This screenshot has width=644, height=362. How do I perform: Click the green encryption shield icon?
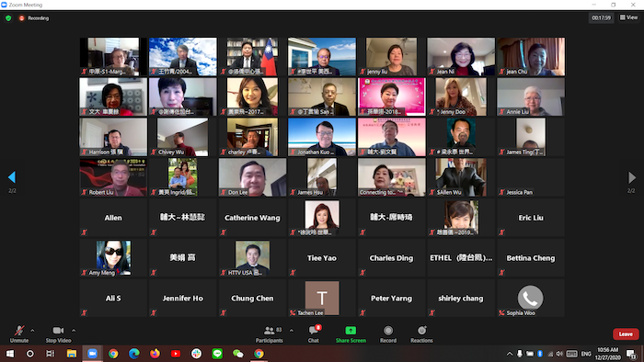click(8, 18)
